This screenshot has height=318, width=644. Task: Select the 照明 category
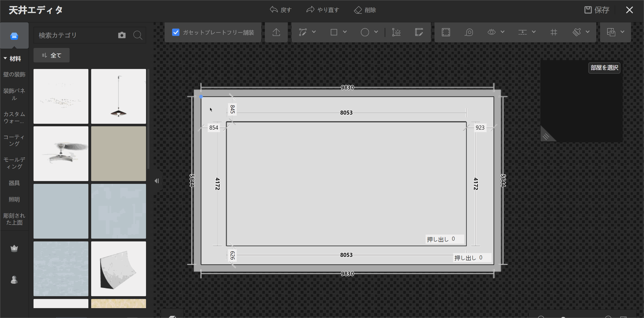[14, 199]
